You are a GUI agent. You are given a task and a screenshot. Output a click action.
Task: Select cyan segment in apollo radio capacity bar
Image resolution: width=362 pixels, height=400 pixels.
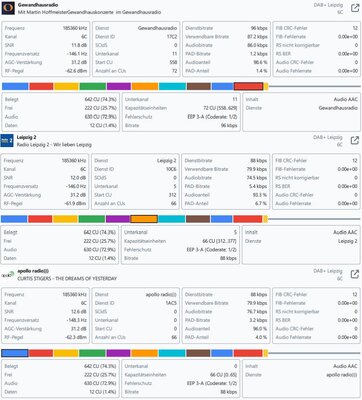click(172, 353)
